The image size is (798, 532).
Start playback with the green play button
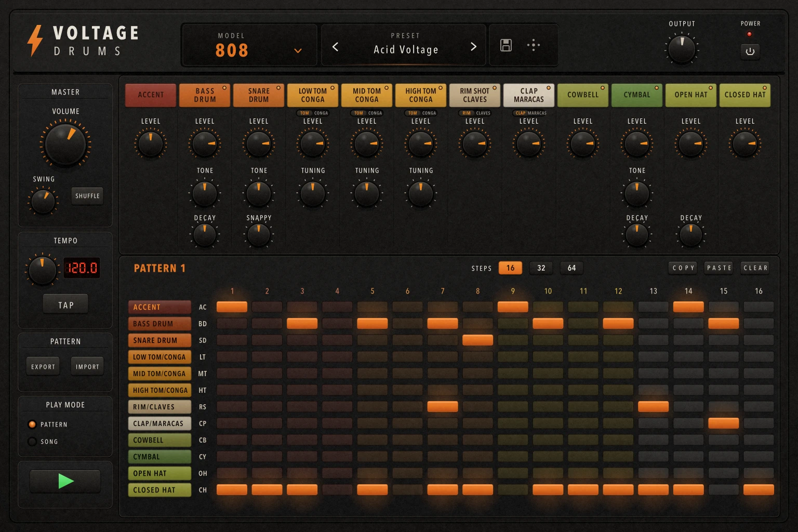pyautogui.click(x=65, y=481)
